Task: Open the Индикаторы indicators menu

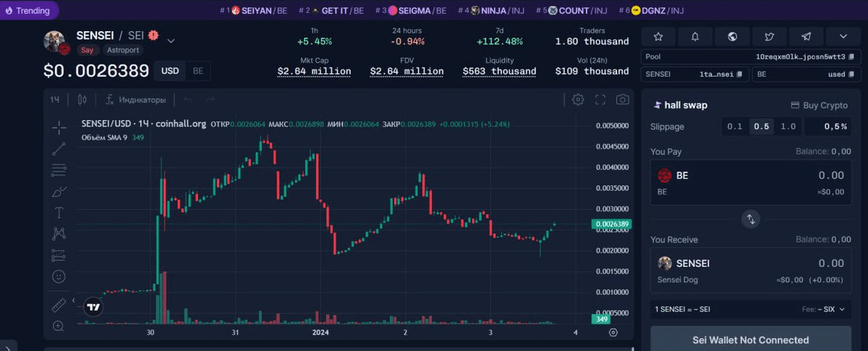Action: point(135,100)
